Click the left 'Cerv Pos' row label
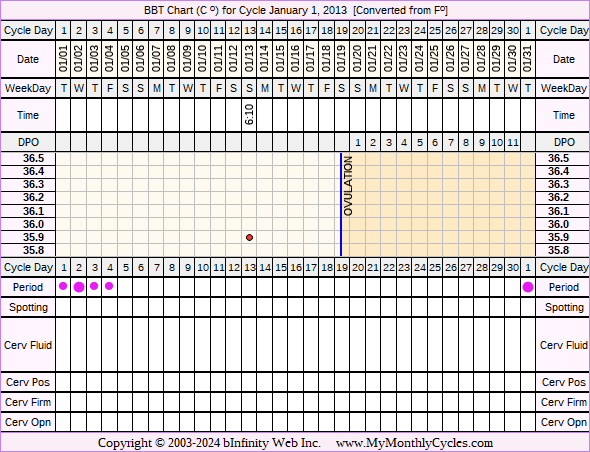 [x=28, y=382]
